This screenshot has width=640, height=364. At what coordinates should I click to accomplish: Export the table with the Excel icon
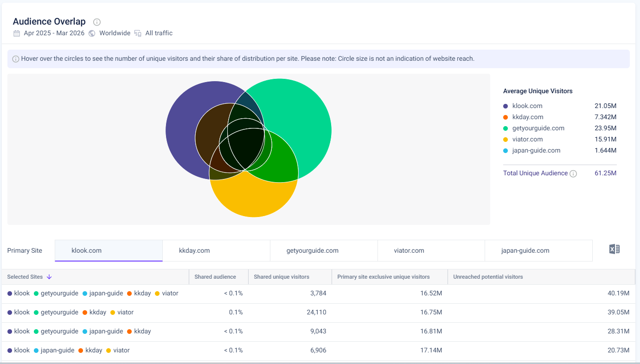point(614,249)
